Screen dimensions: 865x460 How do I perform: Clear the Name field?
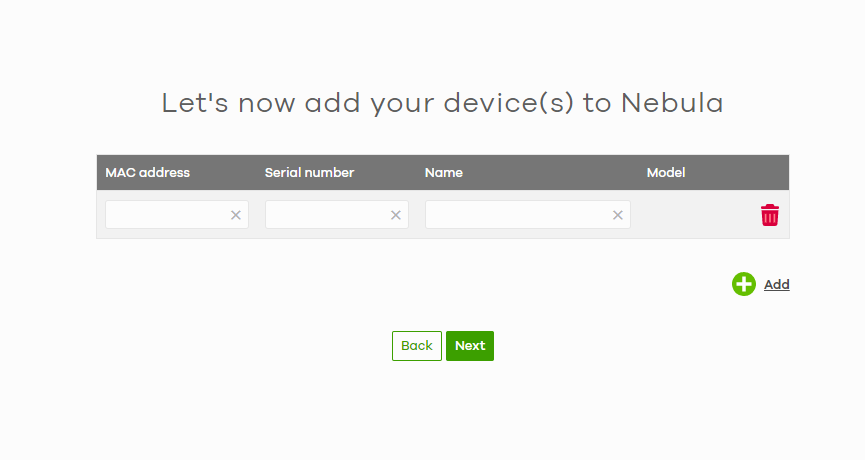click(618, 215)
